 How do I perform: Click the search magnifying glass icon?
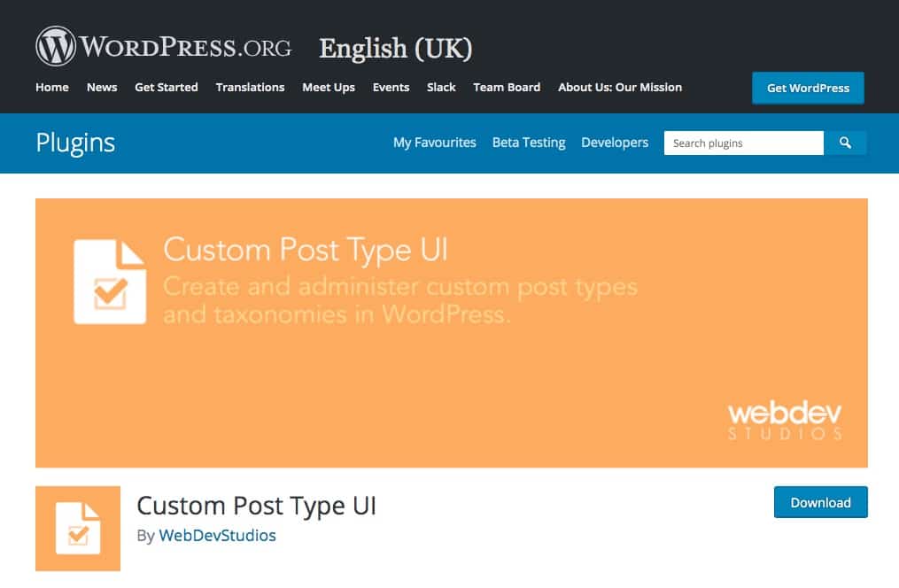pyautogui.click(x=845, y=143)
